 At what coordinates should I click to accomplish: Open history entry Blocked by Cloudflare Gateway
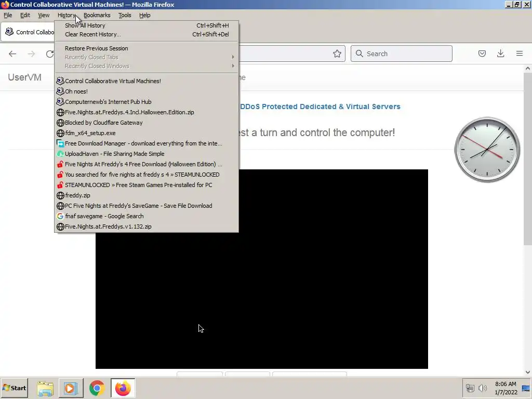click(x=147, y=123)
